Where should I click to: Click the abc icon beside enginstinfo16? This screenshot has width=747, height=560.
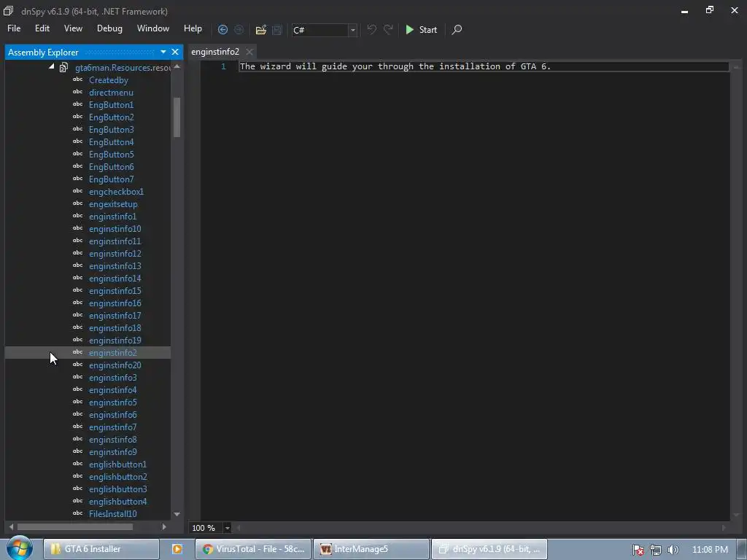coord(77,303)
